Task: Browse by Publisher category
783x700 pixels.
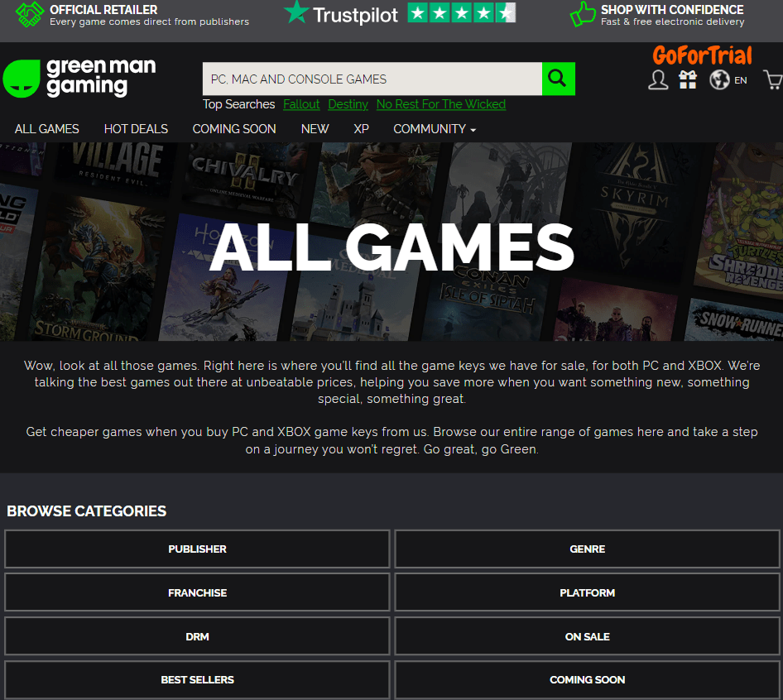Action: point(197,549)
